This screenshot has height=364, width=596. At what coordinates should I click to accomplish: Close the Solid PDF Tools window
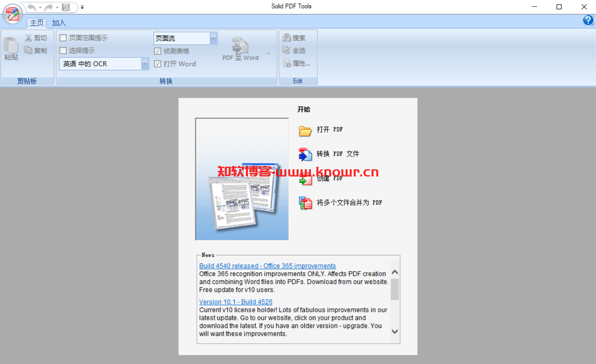click(x=584, y=7)
